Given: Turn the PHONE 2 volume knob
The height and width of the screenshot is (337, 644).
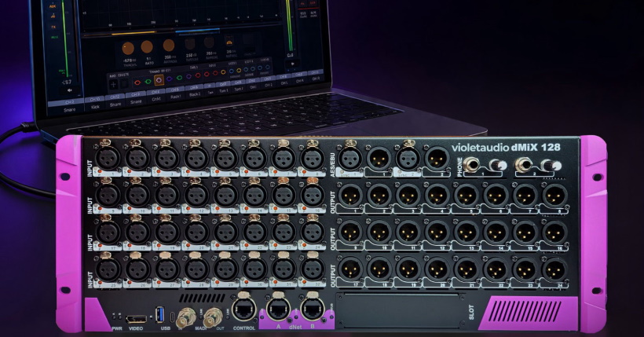Looking at the screenshot, I should [x=551, y=165].
